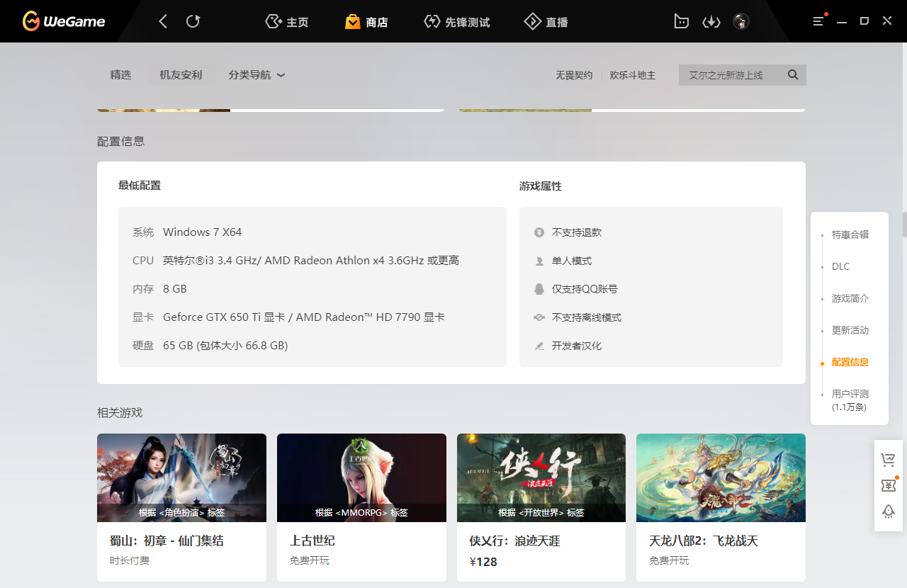Click the CPU requirement line
Viewport: 907px width, 588px height.
coord(311,261)
